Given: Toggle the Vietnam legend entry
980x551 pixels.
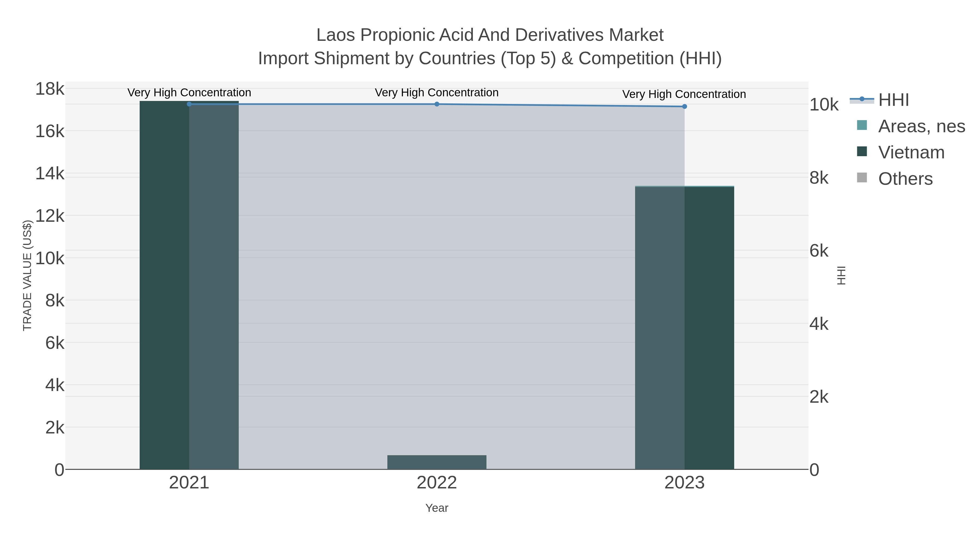Looking at the screenshot, I should click(900, 152).
